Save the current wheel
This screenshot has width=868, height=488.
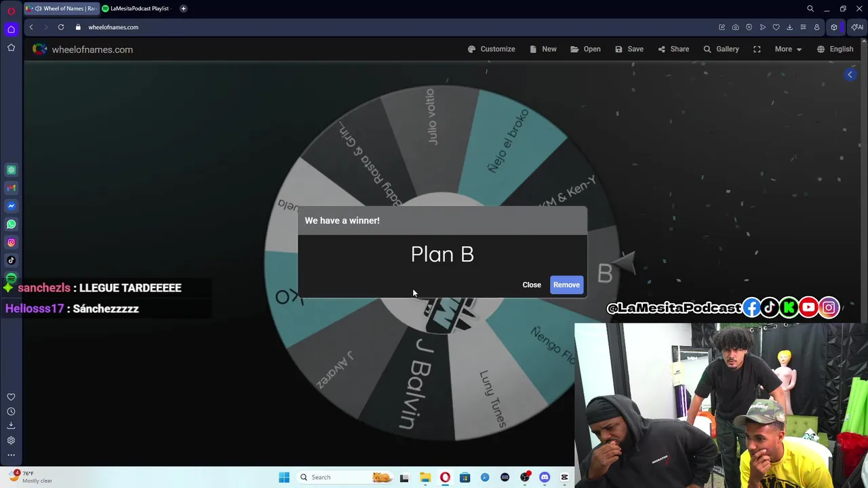click(x=629, y=49)
